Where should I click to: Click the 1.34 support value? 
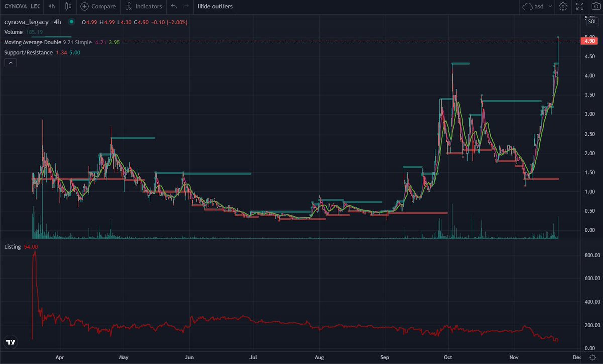pyautogui.click(x=62, y=52)
